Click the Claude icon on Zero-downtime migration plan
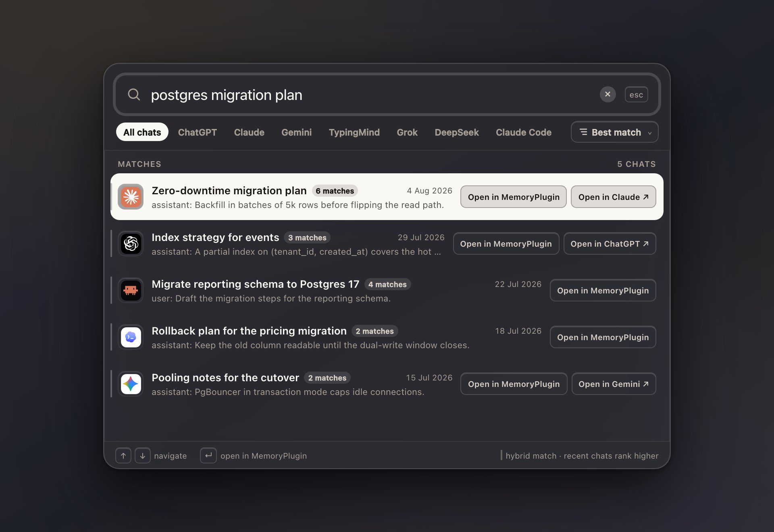 pyautogui.click(x=131, y=197)
